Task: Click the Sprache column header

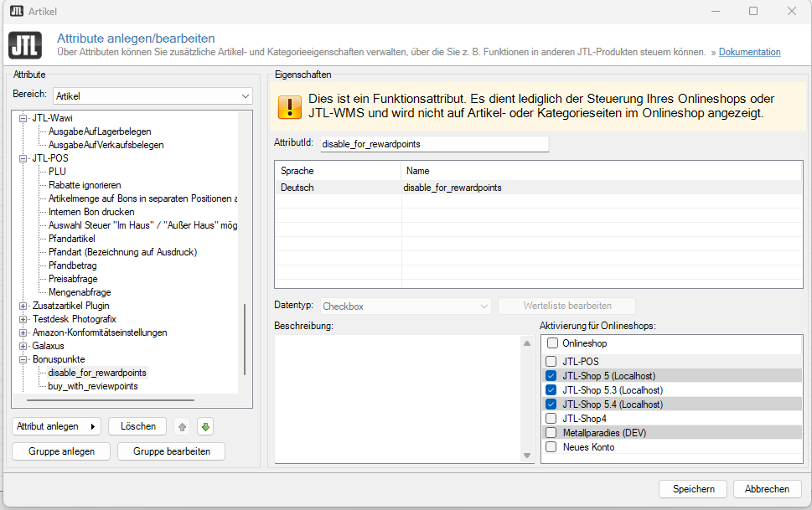Action: [339, 171]
